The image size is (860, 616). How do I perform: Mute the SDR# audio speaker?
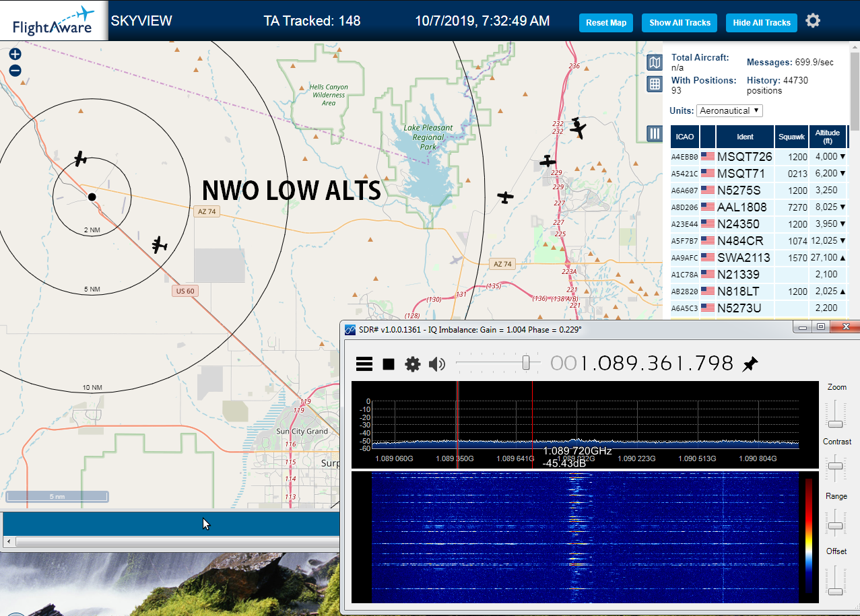tap(437, 364)
